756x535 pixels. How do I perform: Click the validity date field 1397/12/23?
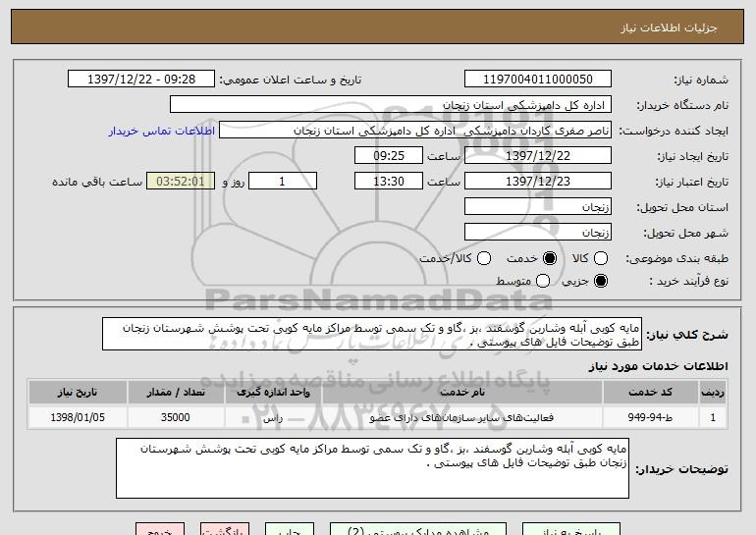(x=538, y=182)
